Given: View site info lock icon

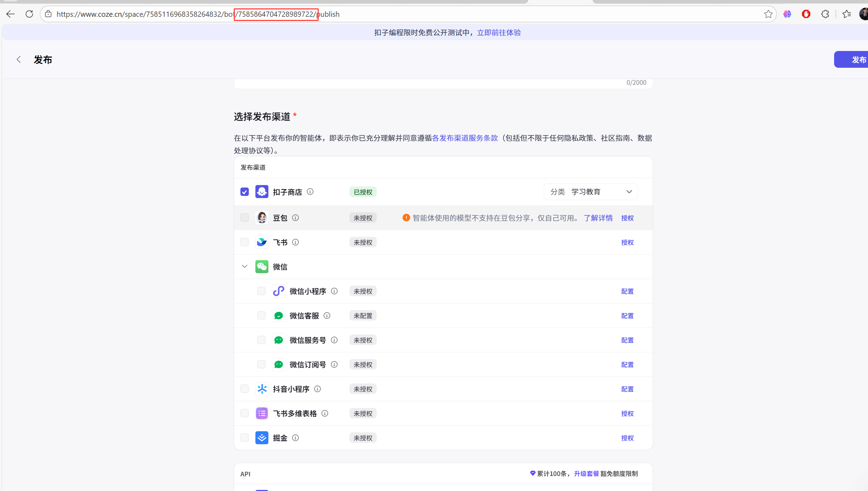Looking at the screenshot, I should 48,14.
